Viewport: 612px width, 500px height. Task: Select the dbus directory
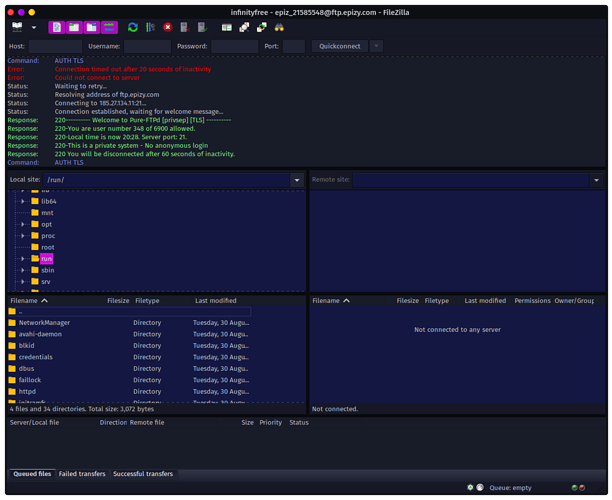129,369
